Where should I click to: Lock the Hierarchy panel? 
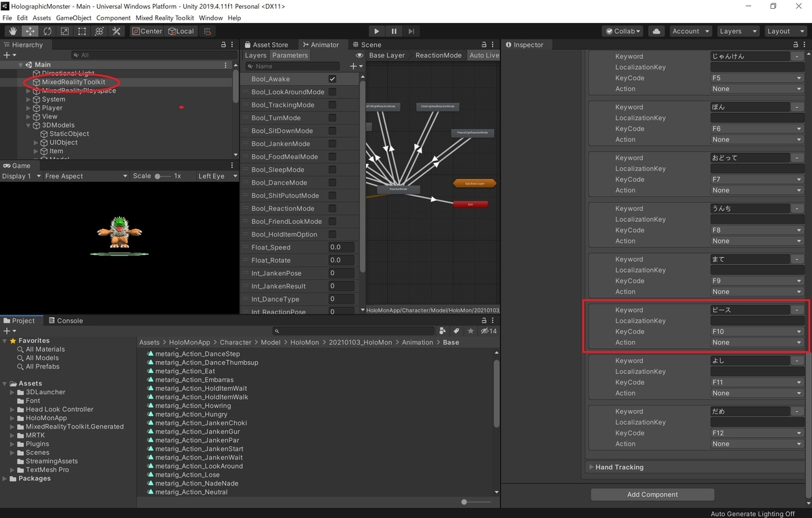(223, 45)
